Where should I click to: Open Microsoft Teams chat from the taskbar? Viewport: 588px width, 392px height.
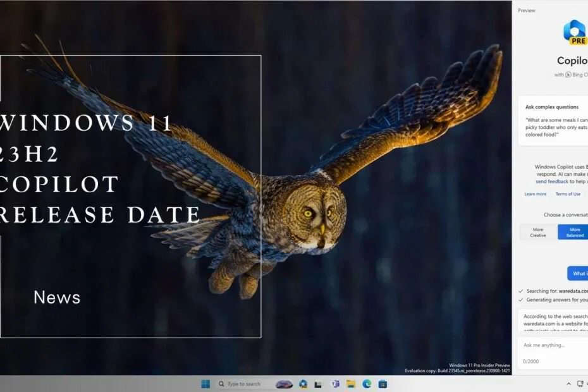[x=335, y=384]
